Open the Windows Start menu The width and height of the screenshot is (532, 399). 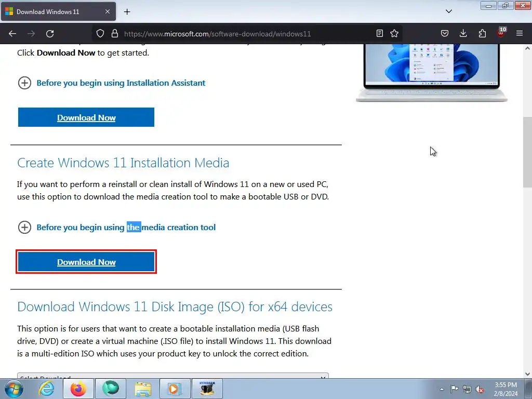(14, 389)
